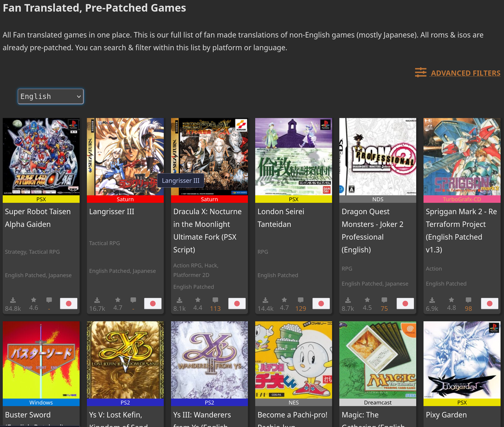Click Japan flag on Super Robot Taisen card
Viewport: 504px width, 427px height.
pos(69,303)
